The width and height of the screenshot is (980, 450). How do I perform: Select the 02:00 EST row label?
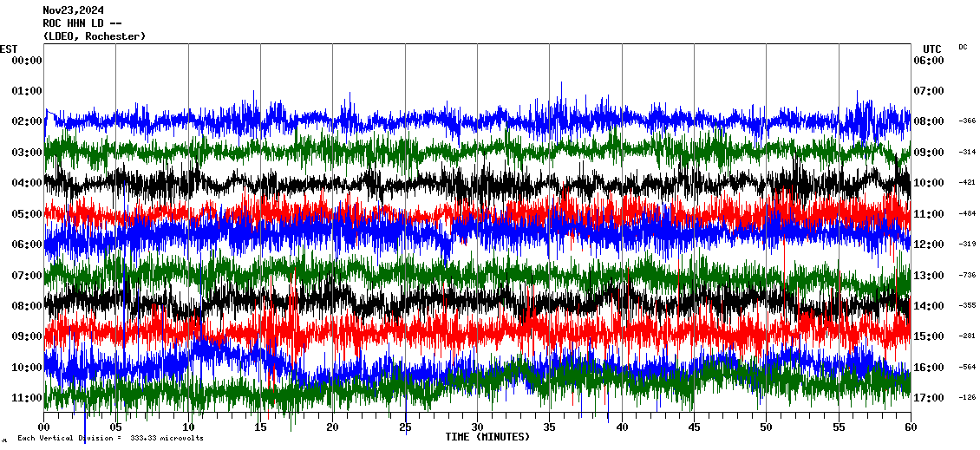click(27, 121)
